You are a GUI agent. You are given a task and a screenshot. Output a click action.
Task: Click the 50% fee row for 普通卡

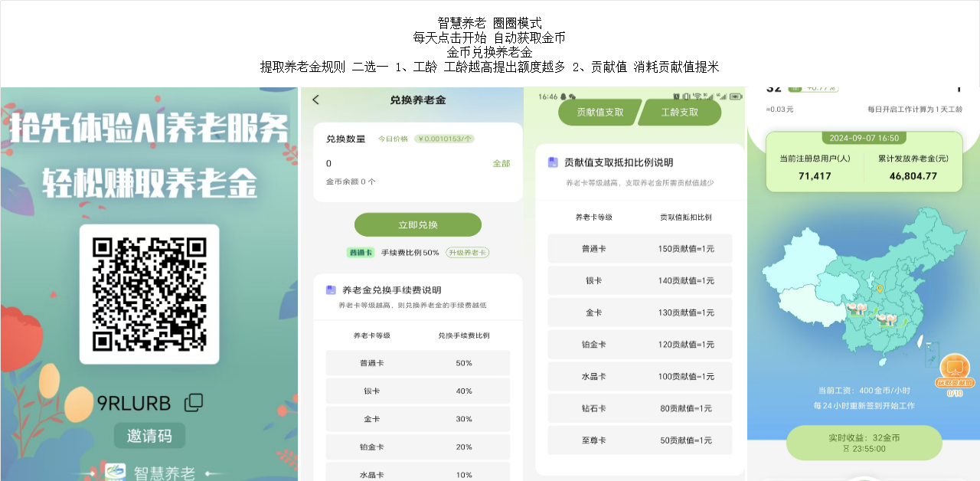(418, 363)
